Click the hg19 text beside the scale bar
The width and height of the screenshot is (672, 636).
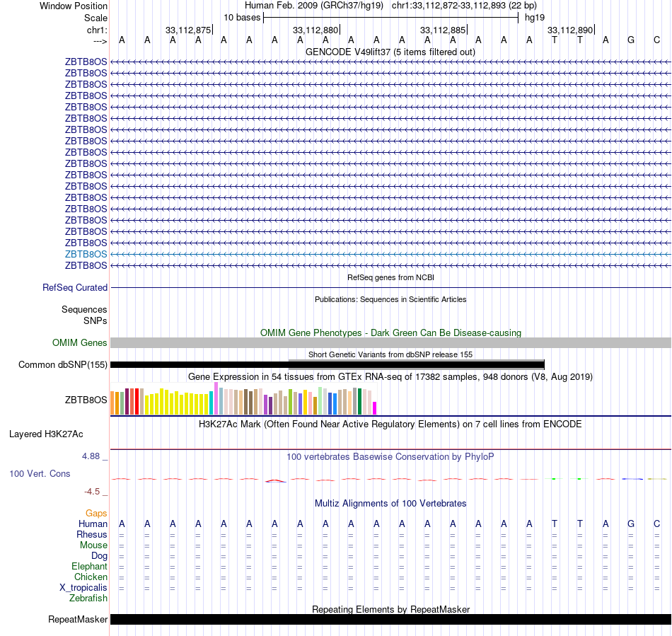[x=535, y=18]
